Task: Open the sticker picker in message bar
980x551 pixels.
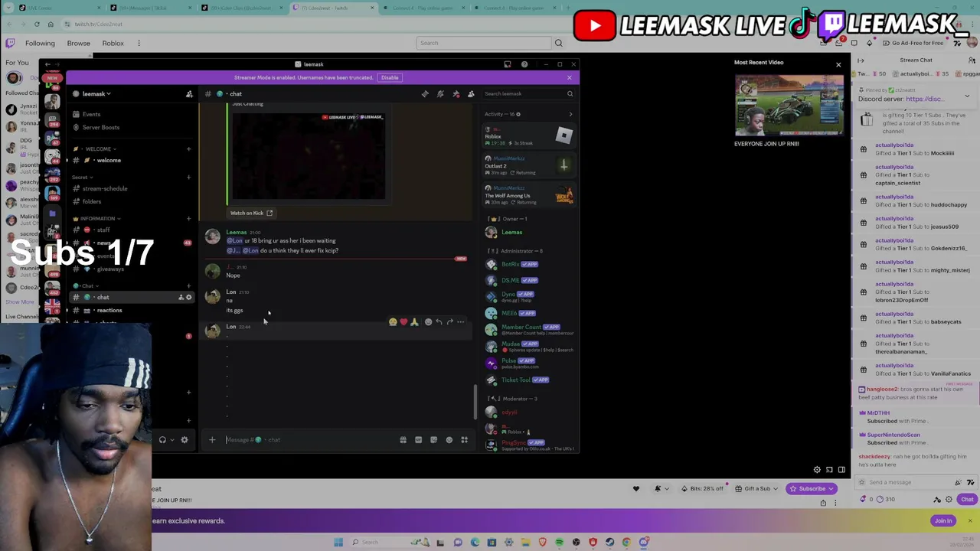Action: click(x=433, y=440)
